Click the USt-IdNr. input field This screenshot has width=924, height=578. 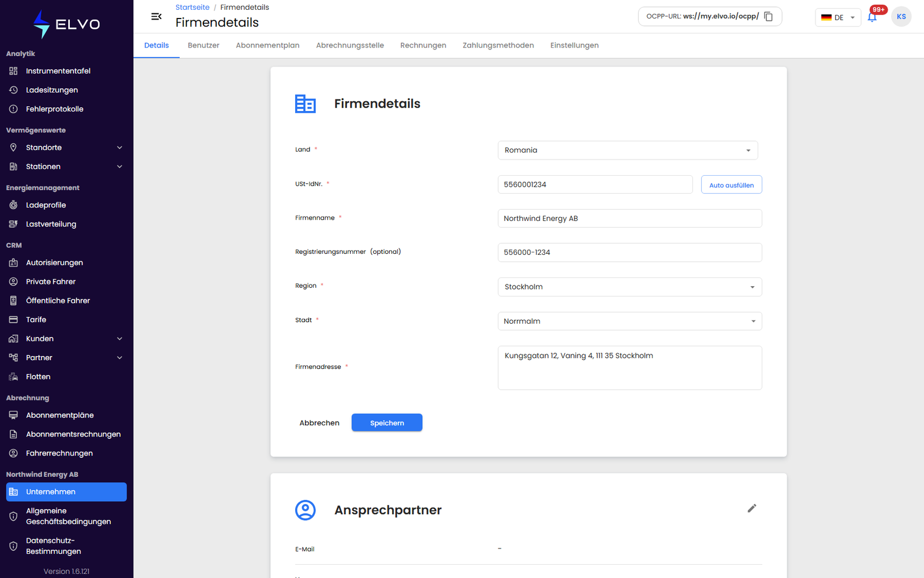595,184
